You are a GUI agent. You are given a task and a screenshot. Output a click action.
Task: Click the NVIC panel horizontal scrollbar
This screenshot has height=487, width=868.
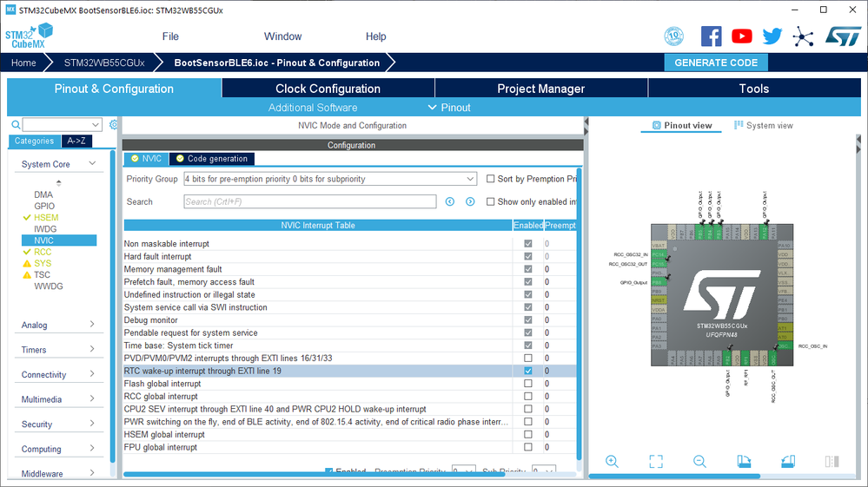click(x=314, y=474)
